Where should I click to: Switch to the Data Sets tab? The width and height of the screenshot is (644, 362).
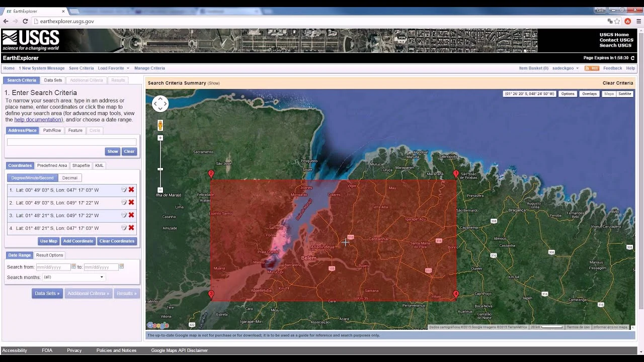click(x=53, y=80)
